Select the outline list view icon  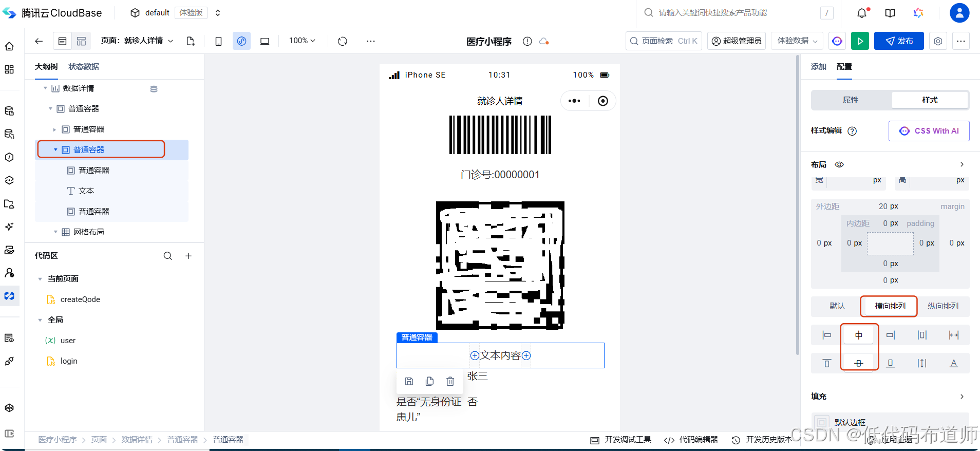[x=62, y=41]
